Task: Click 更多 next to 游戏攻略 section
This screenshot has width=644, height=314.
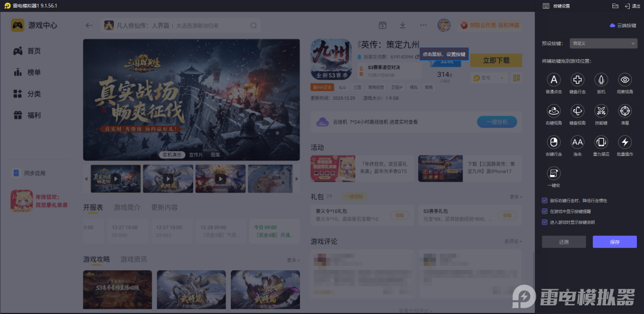Action: (x=293, y=260)
